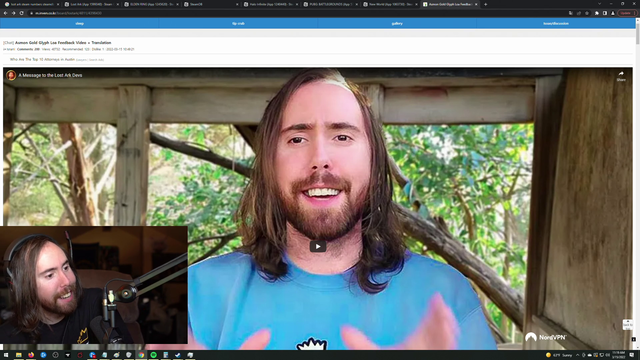Open Steam from the taskbar
Image resolution: width=640 pixels, height=360 pixels.
[178, 355]
